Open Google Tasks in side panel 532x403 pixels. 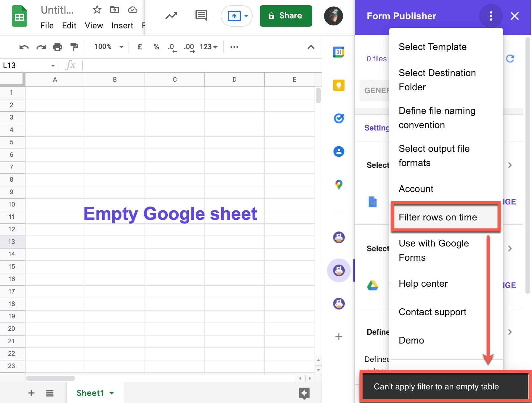click(339, 118)
